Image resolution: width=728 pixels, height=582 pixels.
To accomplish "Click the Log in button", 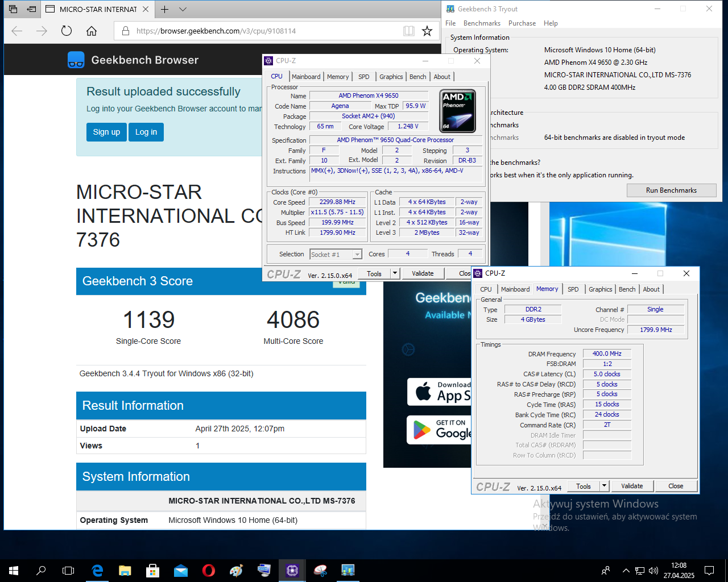I will (x=146, y=132).
